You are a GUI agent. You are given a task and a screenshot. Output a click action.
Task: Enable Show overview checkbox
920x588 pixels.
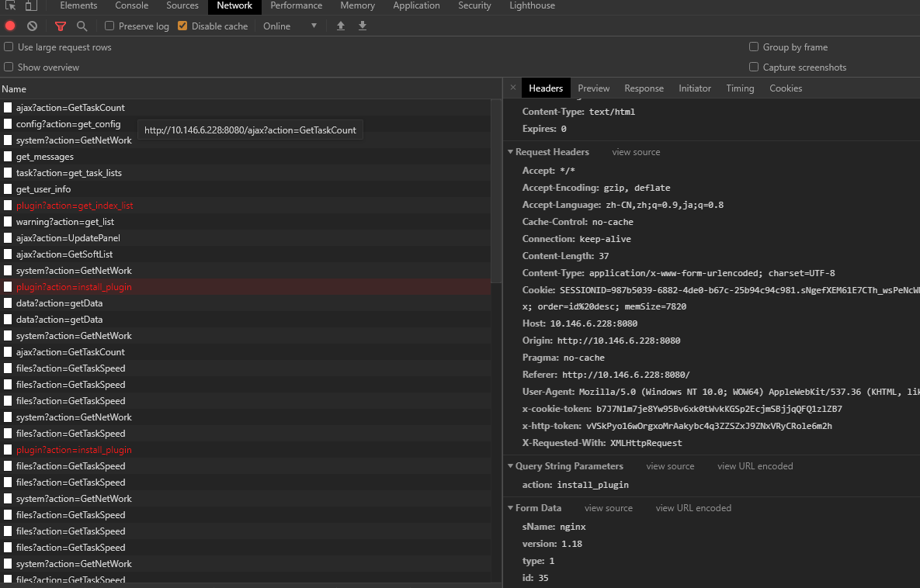click(9, 67)
